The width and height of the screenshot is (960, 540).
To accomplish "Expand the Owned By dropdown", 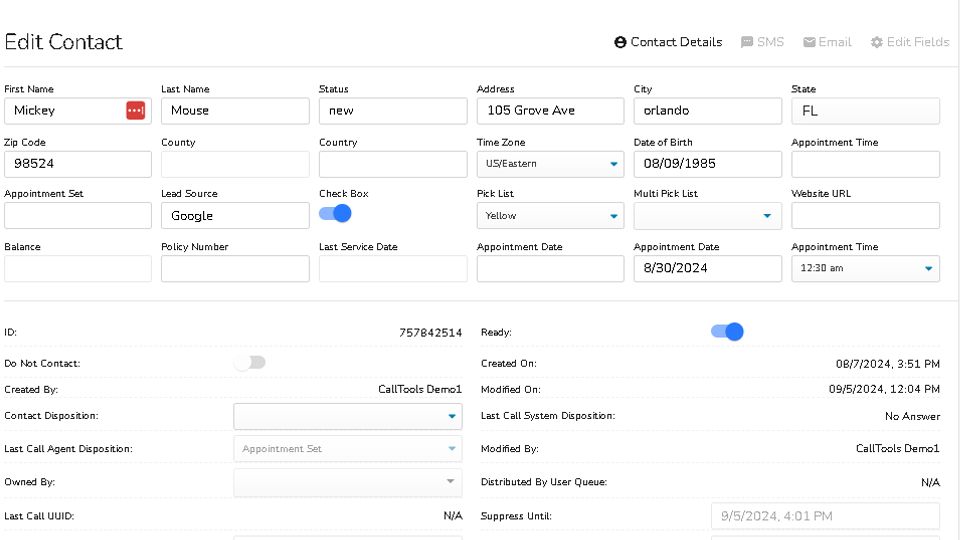I will (x=347, y=482).
